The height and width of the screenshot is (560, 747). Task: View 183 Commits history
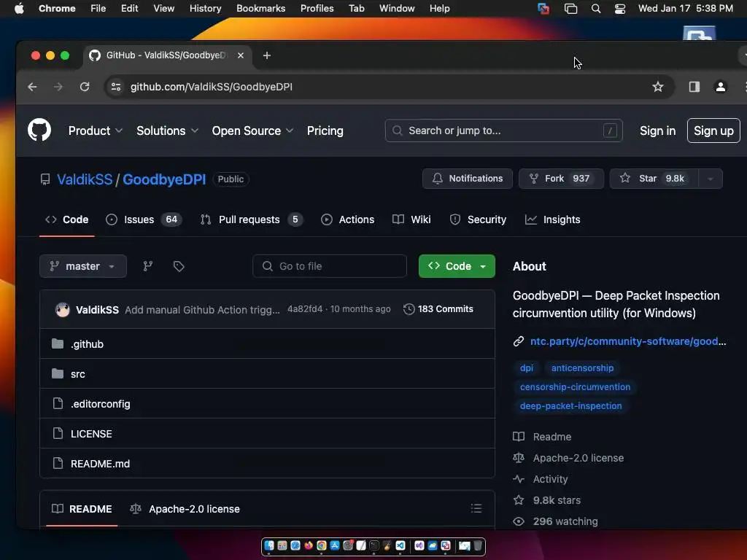(438, 309)
